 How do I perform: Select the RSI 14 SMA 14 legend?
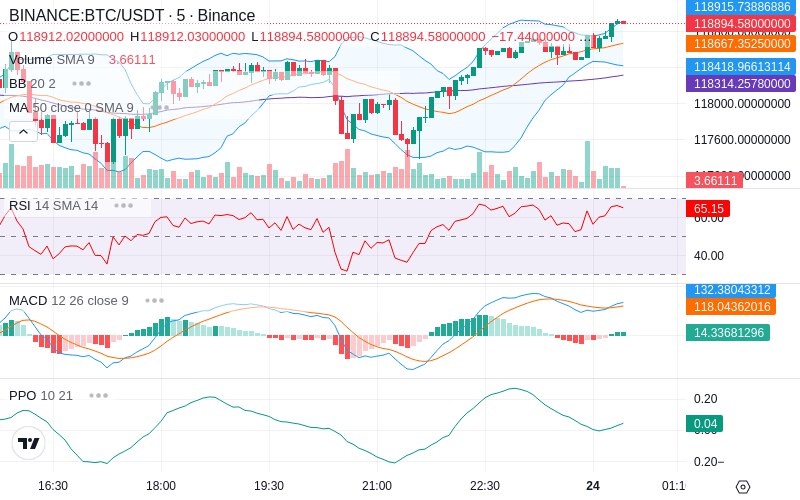[54, 205]
